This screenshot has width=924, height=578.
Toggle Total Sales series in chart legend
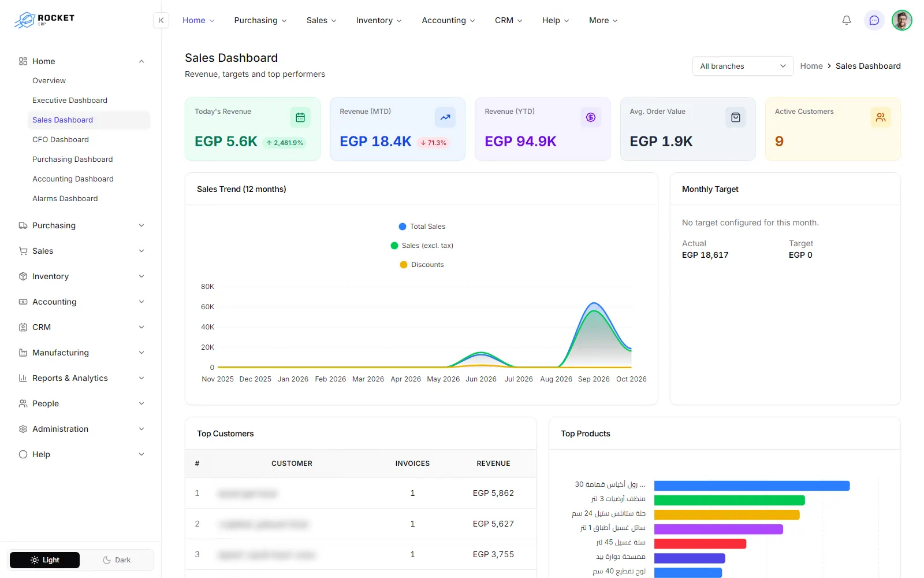tap(422, 227)
